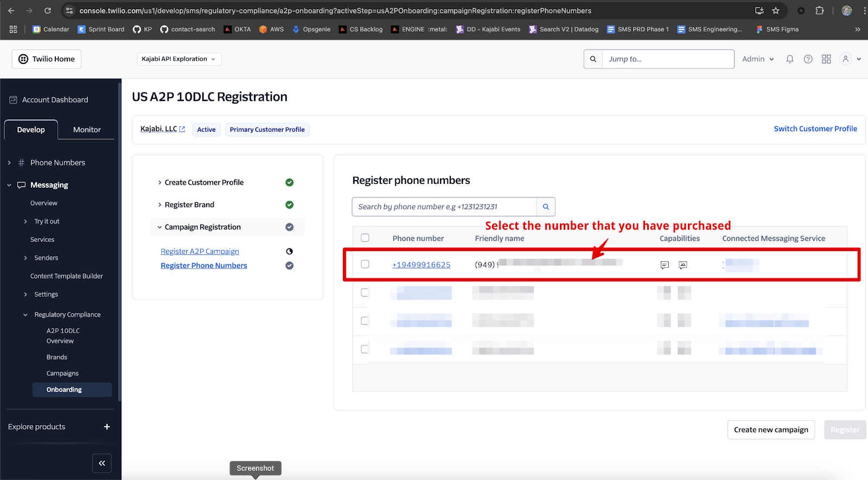Expand the Register Brand step
Image resolution: width=868 pixels, height=480 pixels.
(159, 205)
